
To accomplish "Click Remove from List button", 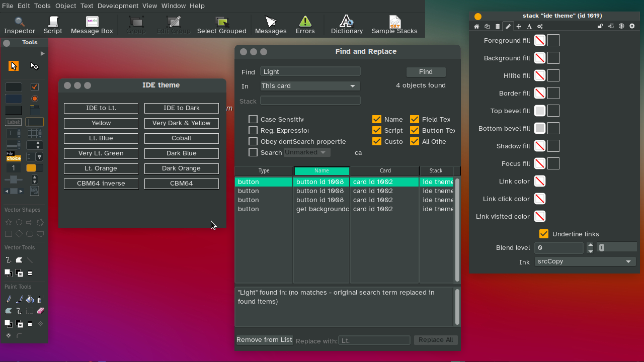I will (x=264, y=340).
